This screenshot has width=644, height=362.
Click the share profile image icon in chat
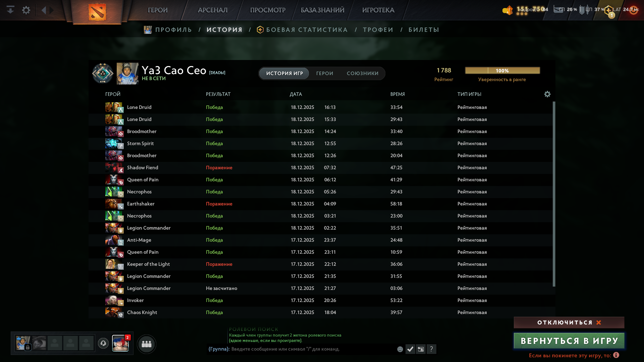coord(421,349)
